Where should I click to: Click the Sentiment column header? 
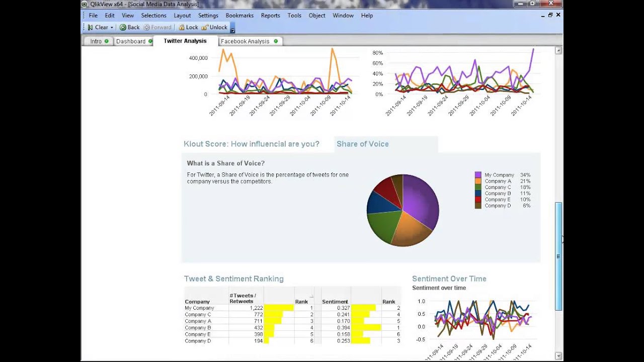[335, 302]
